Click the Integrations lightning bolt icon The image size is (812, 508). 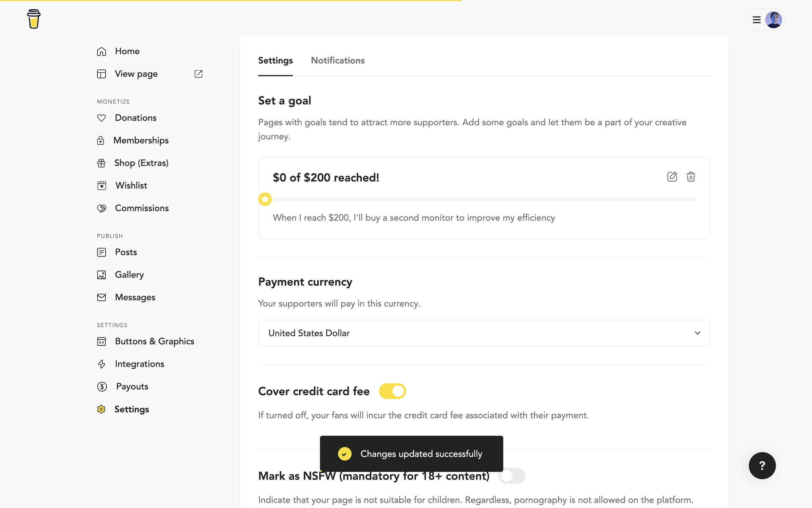pos(101,364)
